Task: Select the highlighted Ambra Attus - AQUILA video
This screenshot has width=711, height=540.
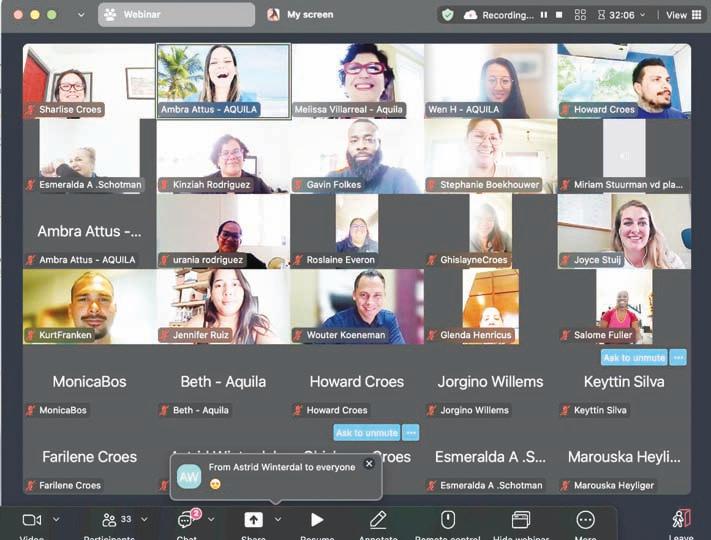Action: point(224,81)
